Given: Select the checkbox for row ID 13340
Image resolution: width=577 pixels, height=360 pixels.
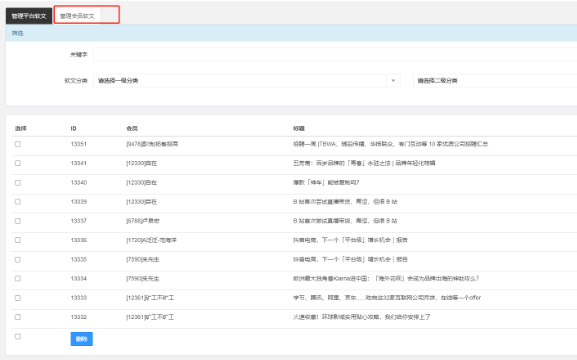Looking at the screenshot, I should point(18,183).
